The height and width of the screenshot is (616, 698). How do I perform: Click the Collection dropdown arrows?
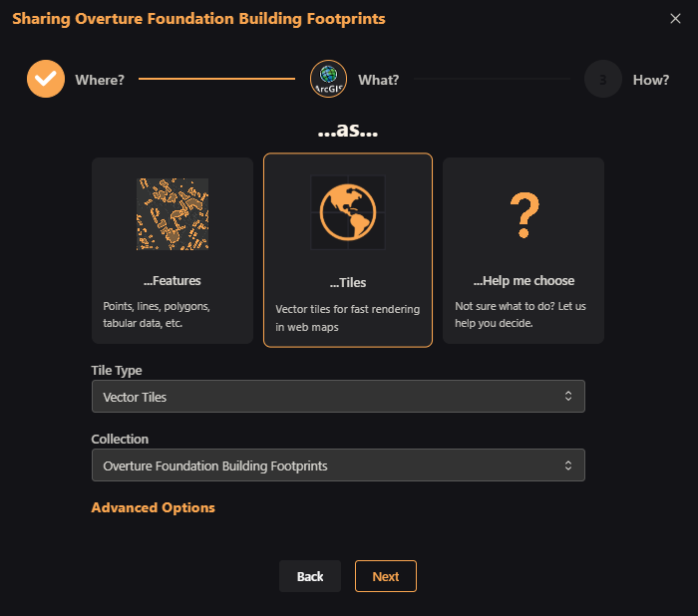pos(568,465)
